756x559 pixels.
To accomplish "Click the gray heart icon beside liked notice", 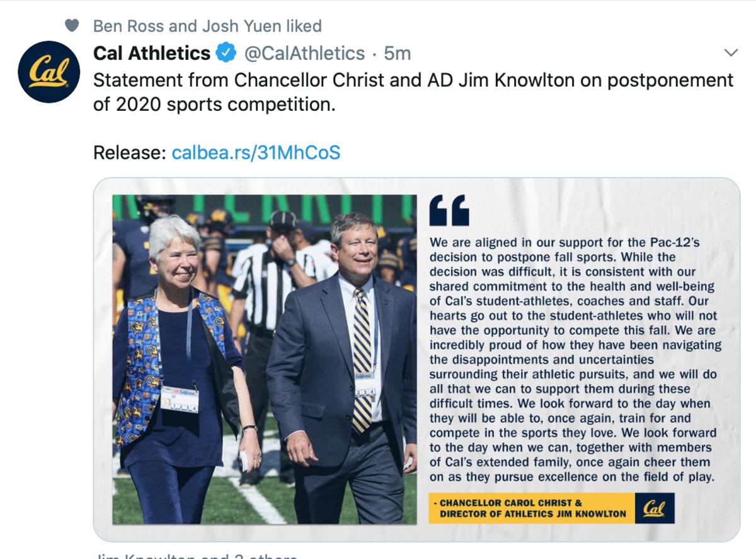I will [x=72, y=26].
